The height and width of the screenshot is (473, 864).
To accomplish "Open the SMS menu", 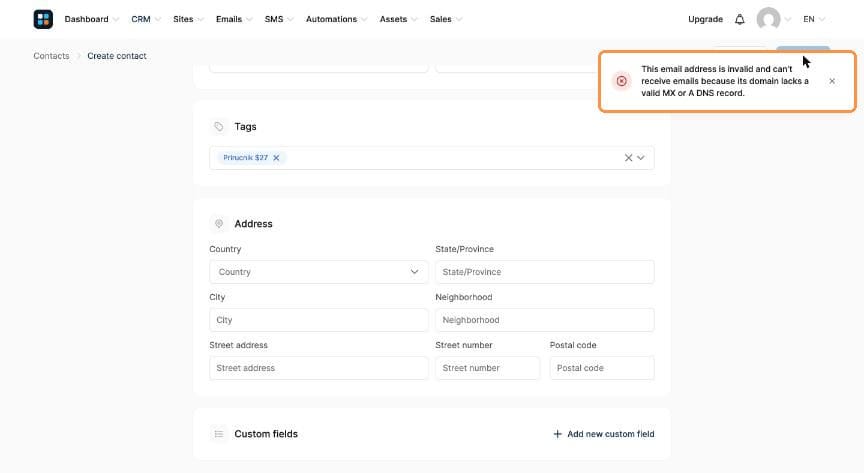I will click(279, 19).
